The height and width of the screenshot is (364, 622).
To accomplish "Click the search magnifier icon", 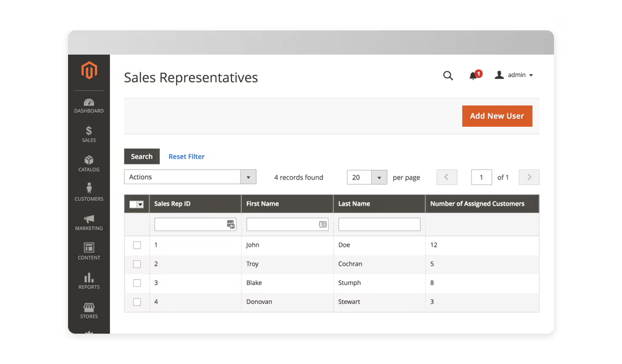I will [x=448, y=76].
